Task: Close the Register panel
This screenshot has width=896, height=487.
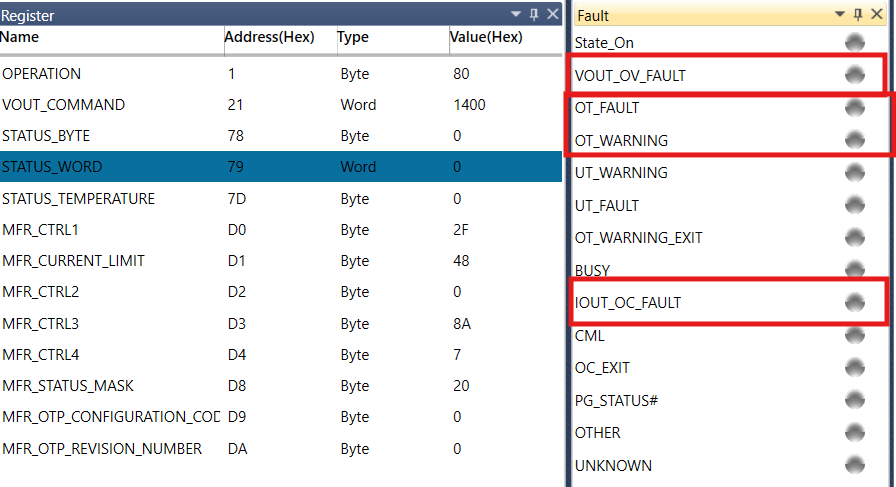Action: 552,14
